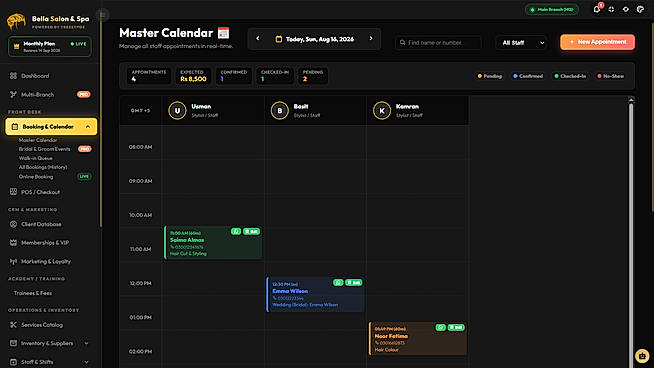Click Bill badge on Noor Fatima appointment
This screenshot has height=368, width=654.
[x=456, y=328]
